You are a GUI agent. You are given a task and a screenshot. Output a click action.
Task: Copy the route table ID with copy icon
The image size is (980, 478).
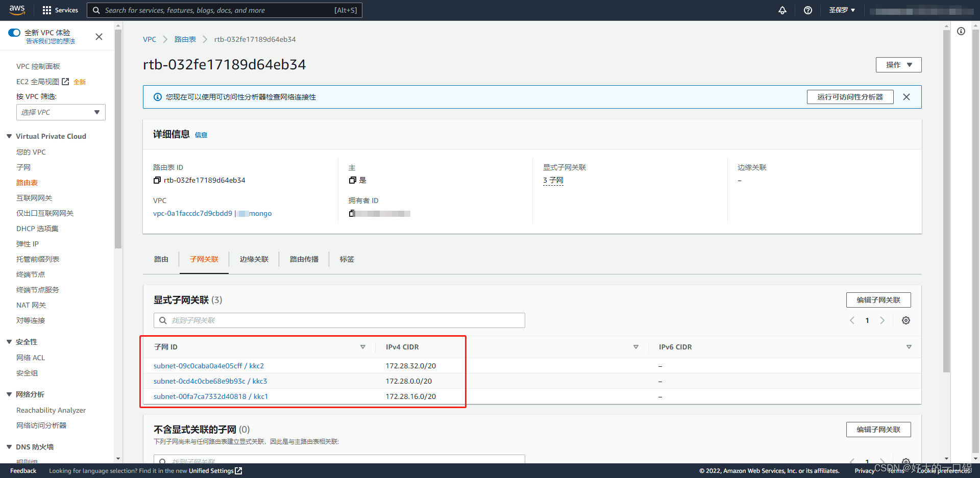[x=157, y=180]
